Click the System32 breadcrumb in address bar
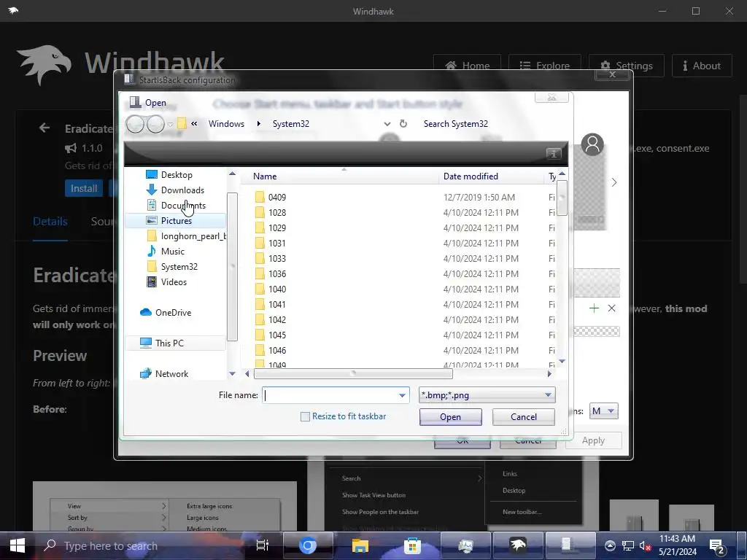 click(x=290, y=124)
